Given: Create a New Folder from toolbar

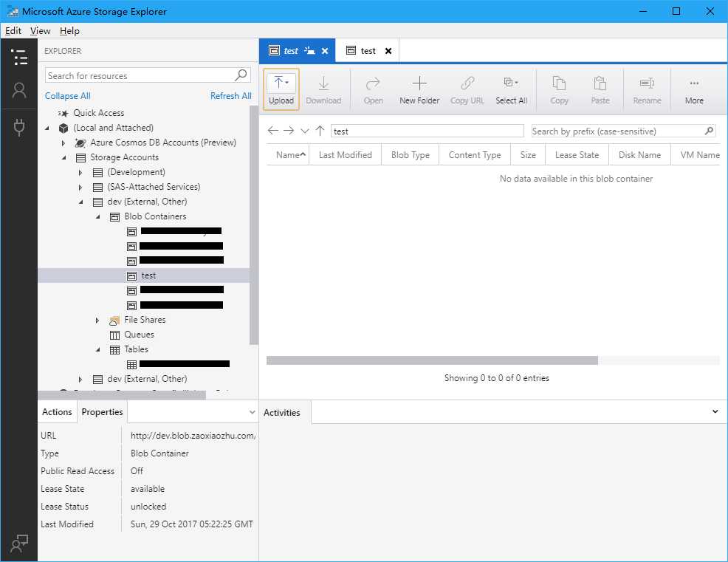Looking at the screenshot, I should point(419,89).
